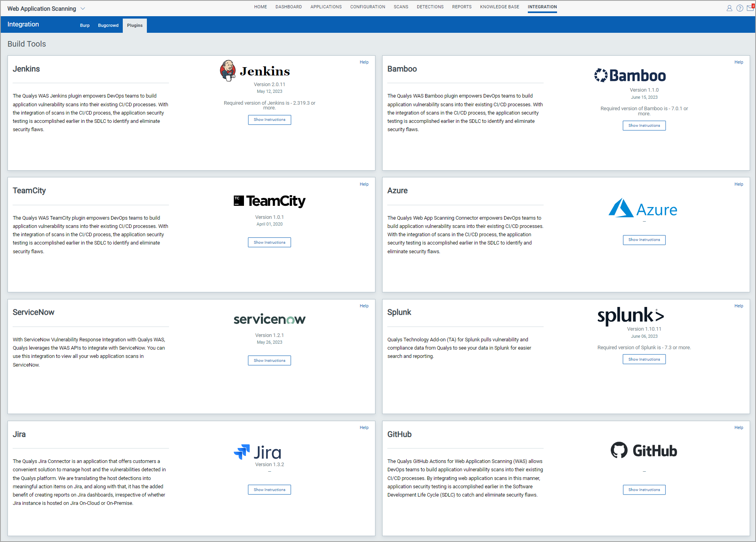Open the help question mark icon
Viewport: 756px width, 542px height.
[x=740, y=8]
